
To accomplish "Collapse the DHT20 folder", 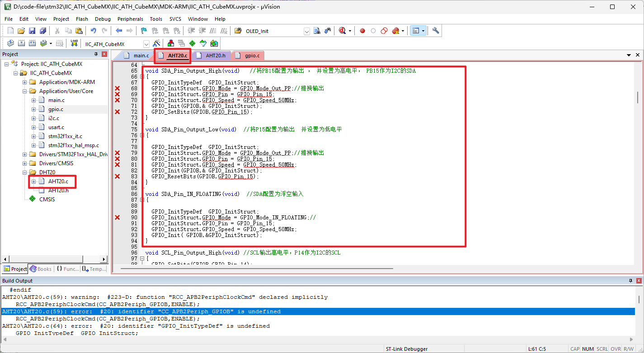I will (x=25, y=172).
